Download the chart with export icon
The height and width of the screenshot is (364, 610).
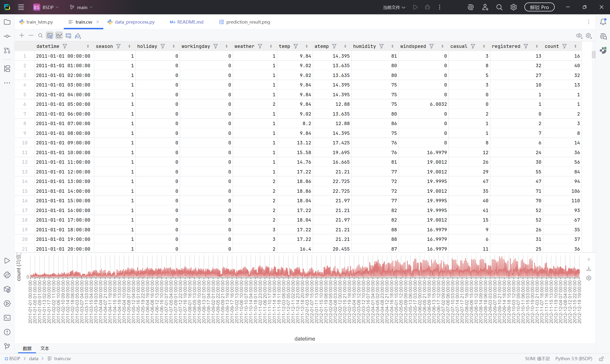(x=589, y=269)
